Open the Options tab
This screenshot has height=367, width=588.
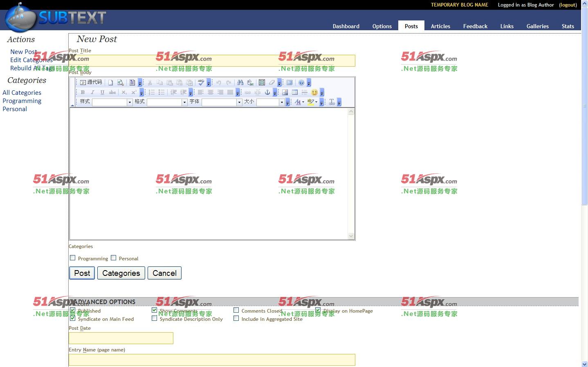[382, 26]
